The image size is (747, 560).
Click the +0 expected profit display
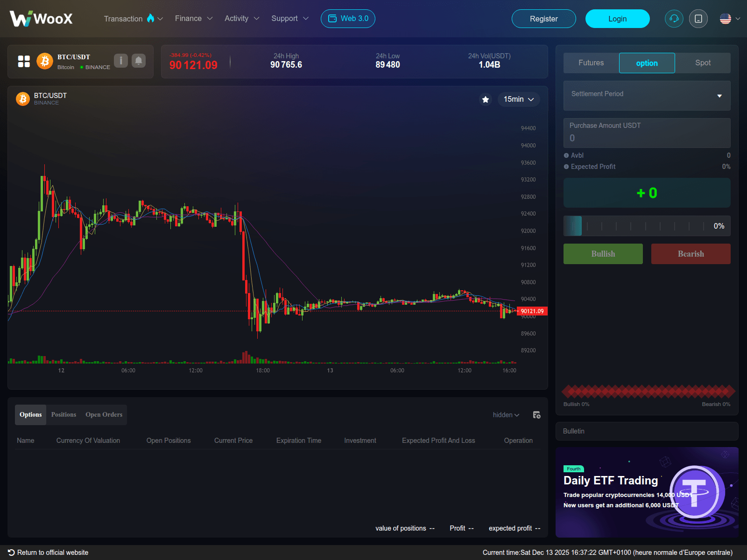[x=647, y=193]
